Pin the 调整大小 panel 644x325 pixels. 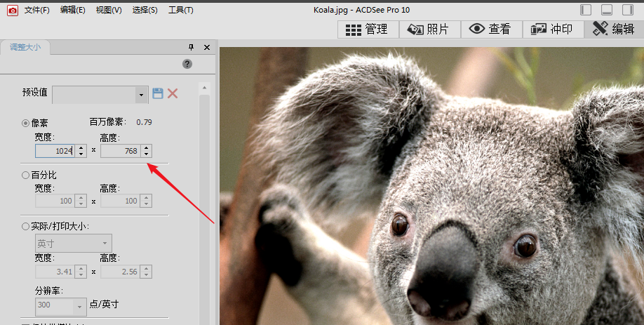192,47
